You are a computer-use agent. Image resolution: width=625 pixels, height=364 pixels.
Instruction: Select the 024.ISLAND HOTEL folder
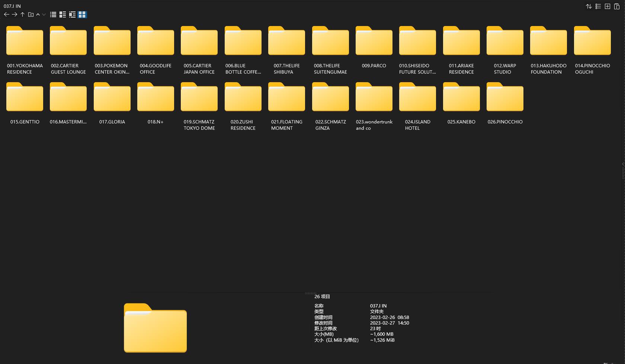pyautogui.click(x=418, y=106)
